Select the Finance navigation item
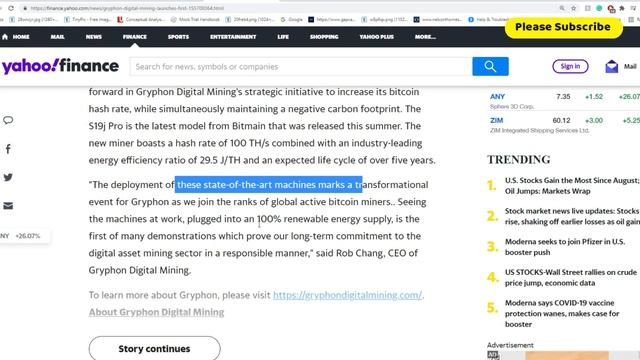 click(x=135, y=37)
